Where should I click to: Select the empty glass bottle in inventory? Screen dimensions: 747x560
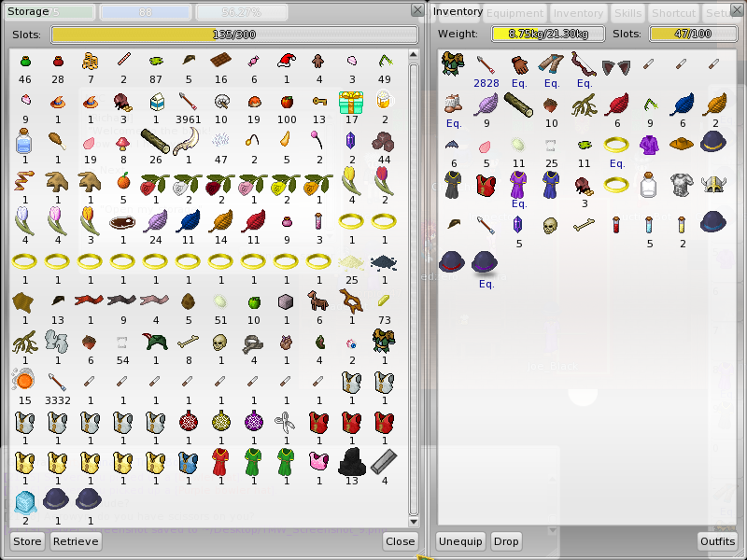648,185
